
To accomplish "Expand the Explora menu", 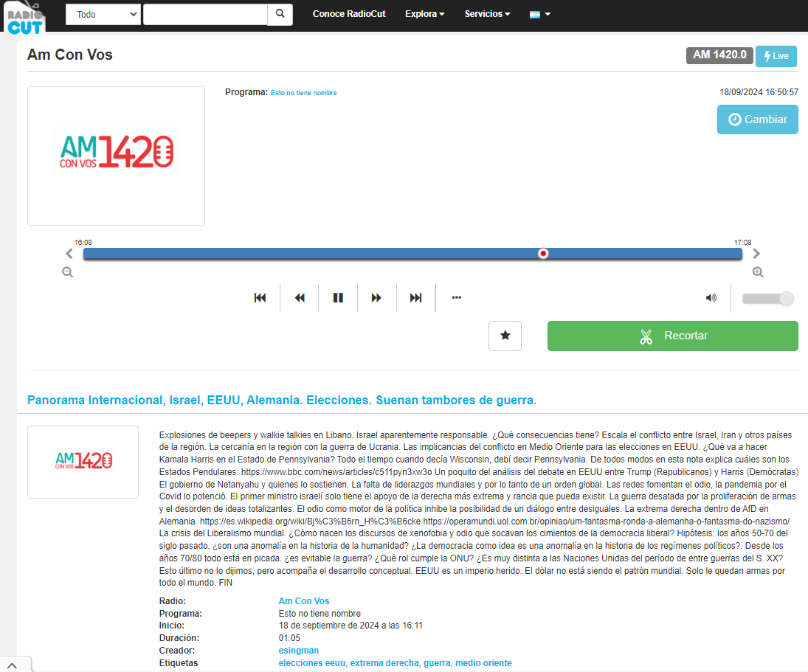I will click(x=424, y=14).
